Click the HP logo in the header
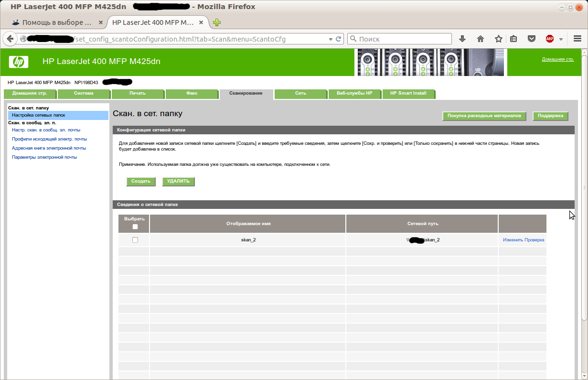This screenshot has height=380, width=588. [x=19, y=62]
